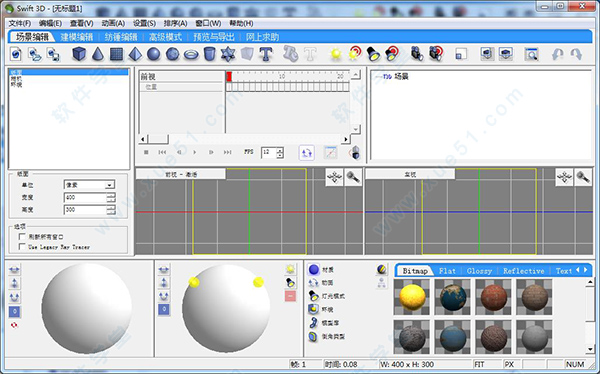
Task: Add a target camera with red ring
Action: 436,53
